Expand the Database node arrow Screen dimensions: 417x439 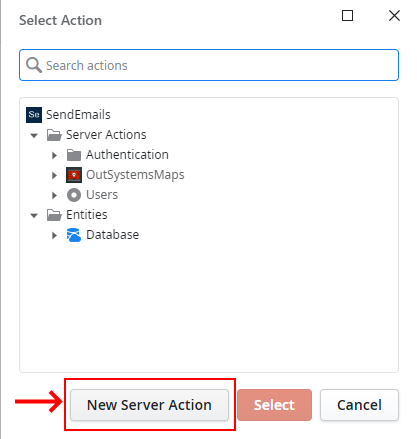tap(54, 235)
